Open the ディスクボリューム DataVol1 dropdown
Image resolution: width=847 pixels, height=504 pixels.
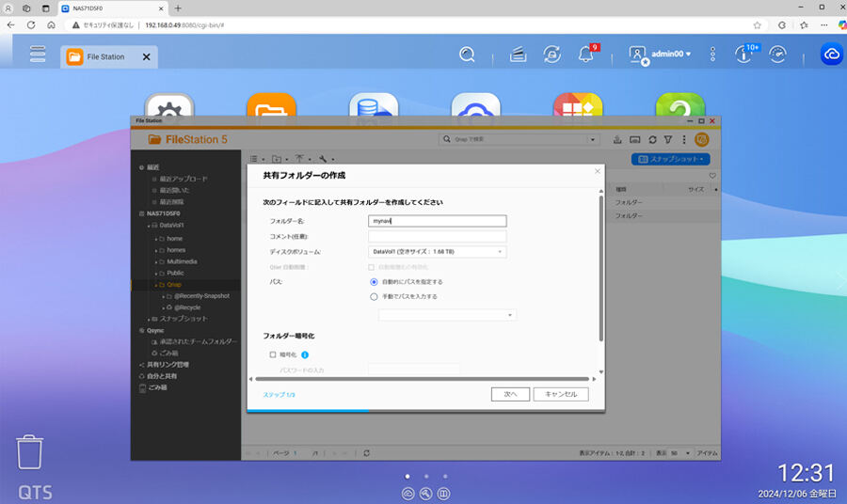[x=438, y=251]
